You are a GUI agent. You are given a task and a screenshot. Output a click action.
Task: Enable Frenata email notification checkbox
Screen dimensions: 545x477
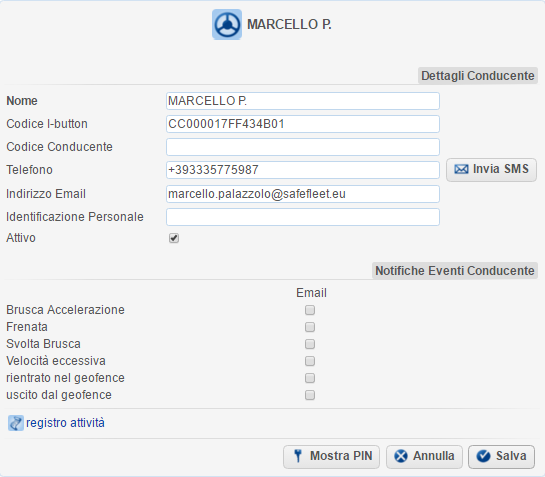(x=310, y=327)
